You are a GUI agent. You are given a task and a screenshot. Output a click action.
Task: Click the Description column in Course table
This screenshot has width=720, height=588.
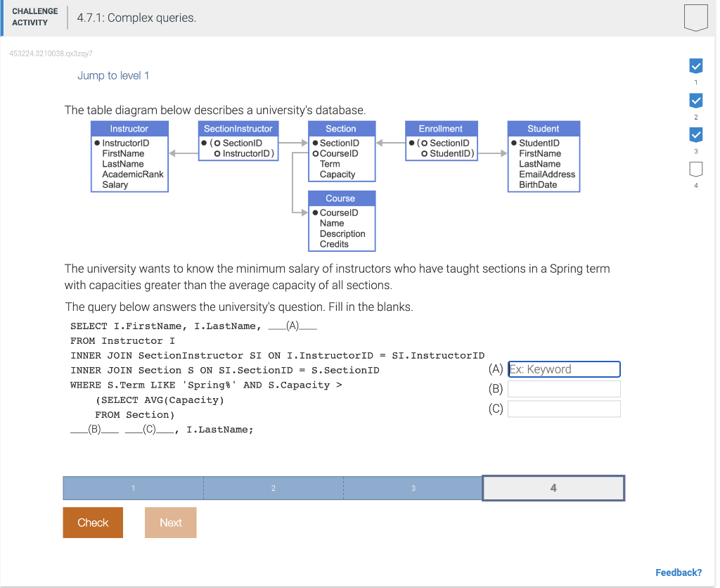342,234
